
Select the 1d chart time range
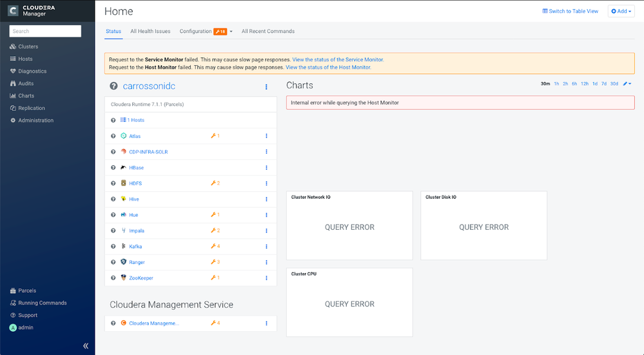tap(595, 83)
